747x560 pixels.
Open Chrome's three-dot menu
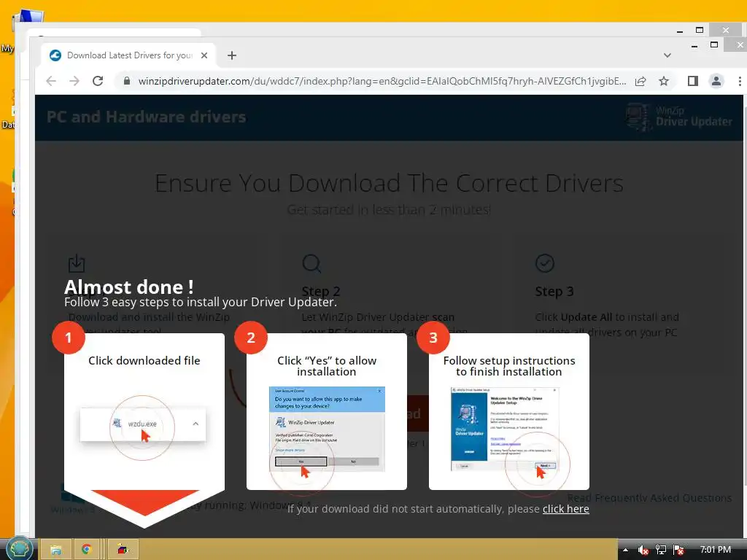coord(740,81)
